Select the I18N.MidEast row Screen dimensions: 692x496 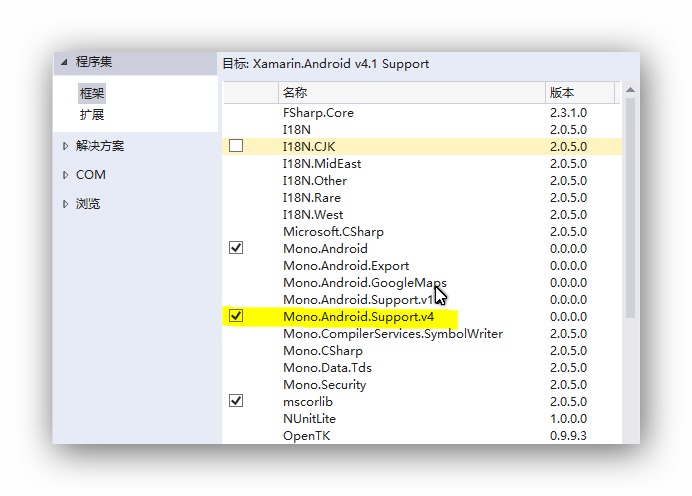pos(422,164)
